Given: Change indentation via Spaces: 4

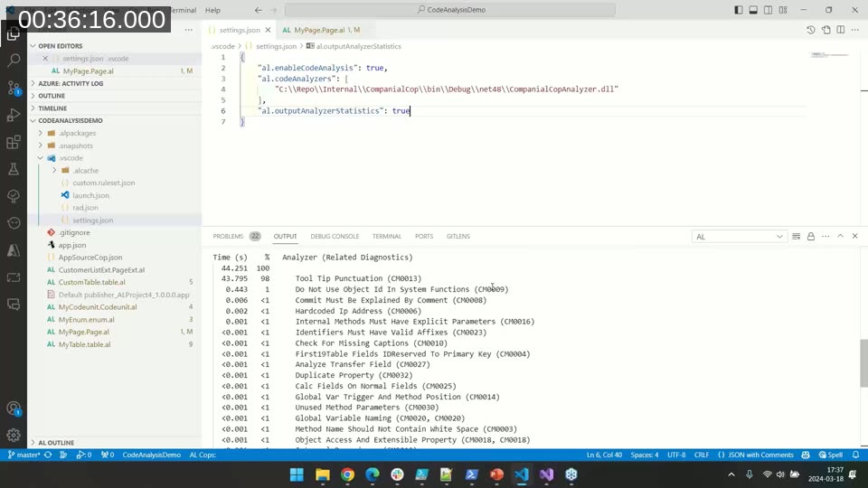Looking at the screenshot, I should [x=645, y=455].
